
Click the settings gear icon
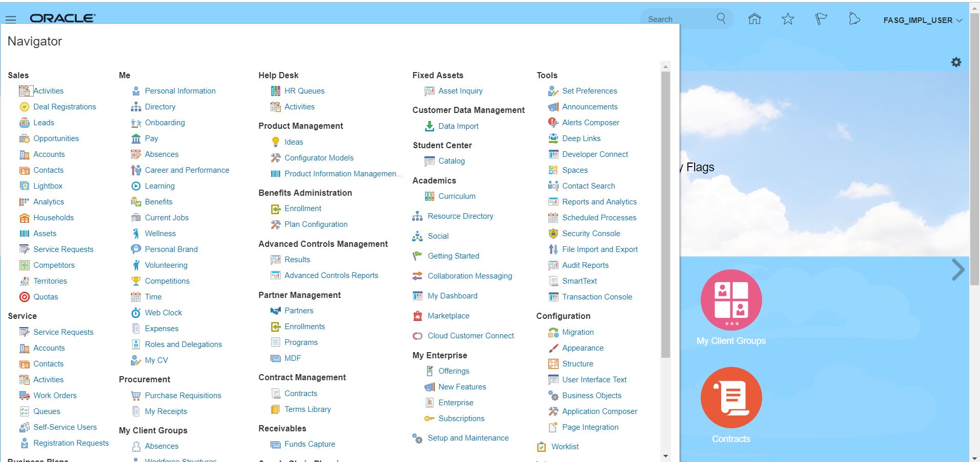coord(956,62)
